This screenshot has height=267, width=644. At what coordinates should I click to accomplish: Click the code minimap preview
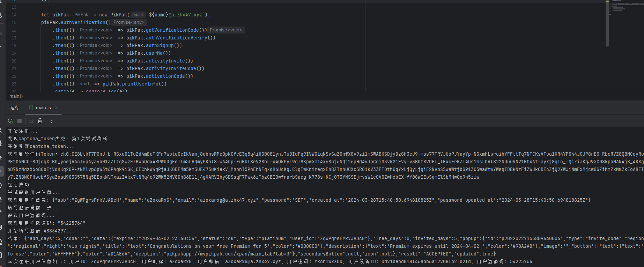coord(627,8)
